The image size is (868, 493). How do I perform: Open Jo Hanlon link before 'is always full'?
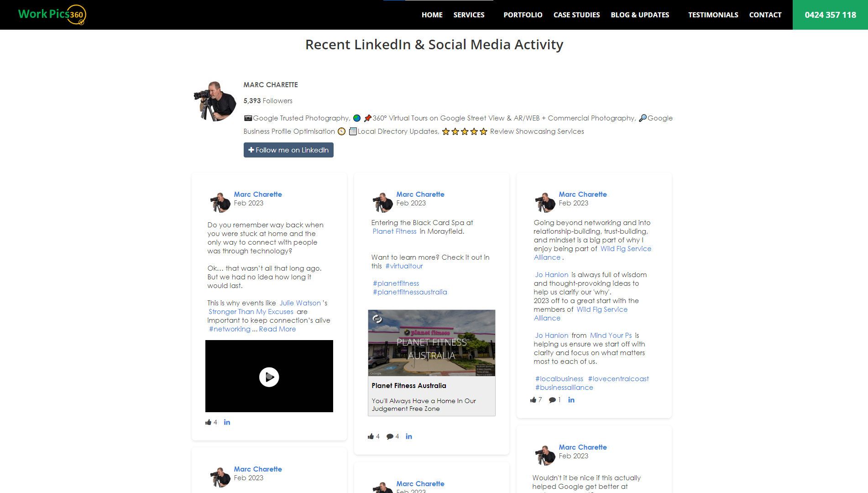(x=552, y=274)
